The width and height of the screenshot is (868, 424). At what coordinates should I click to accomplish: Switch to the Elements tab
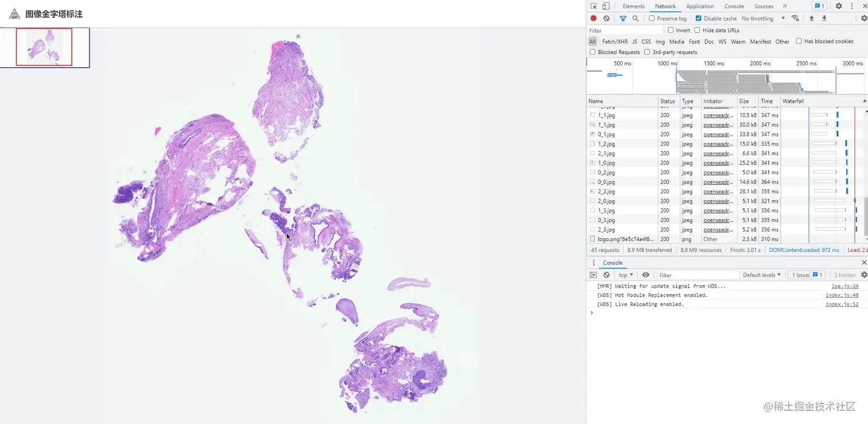coord(633,6)
